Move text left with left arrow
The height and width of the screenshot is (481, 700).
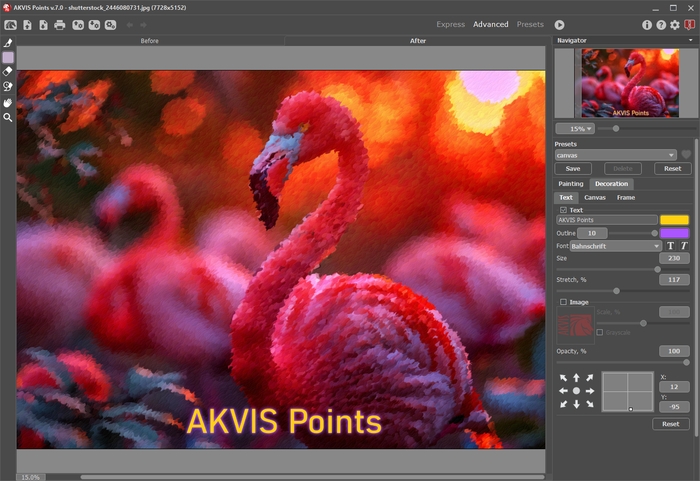tap(563, 391)
